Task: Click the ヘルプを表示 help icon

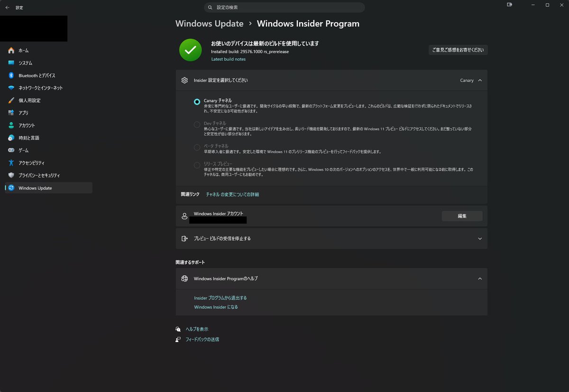Action: tap(178, 329)
